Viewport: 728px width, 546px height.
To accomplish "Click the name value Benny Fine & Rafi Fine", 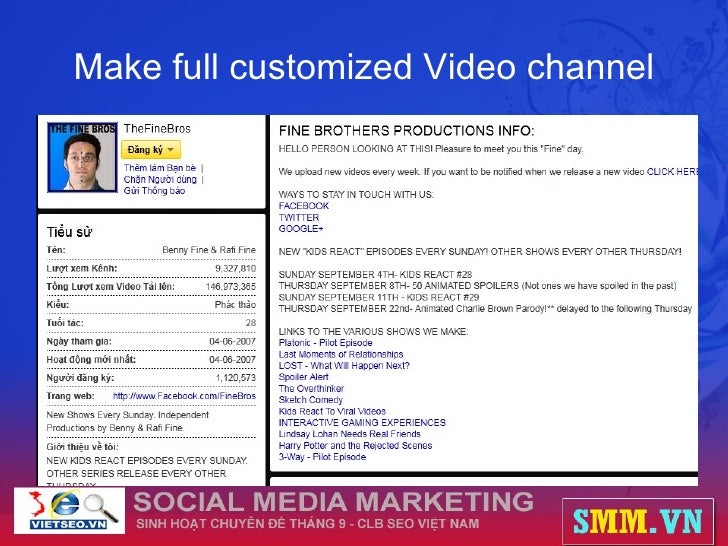I will click(209, 250).
